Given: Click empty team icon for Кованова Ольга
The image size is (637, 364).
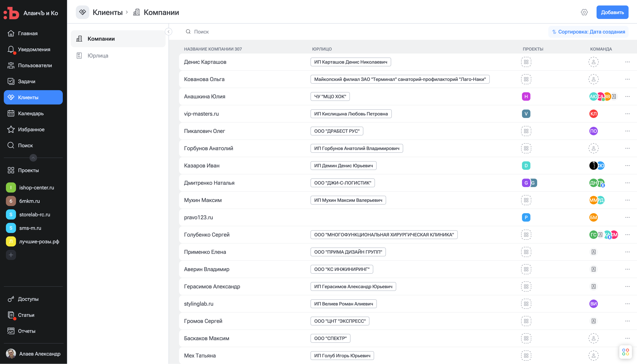Looking at the screenshot, I should tap(593, 79).
